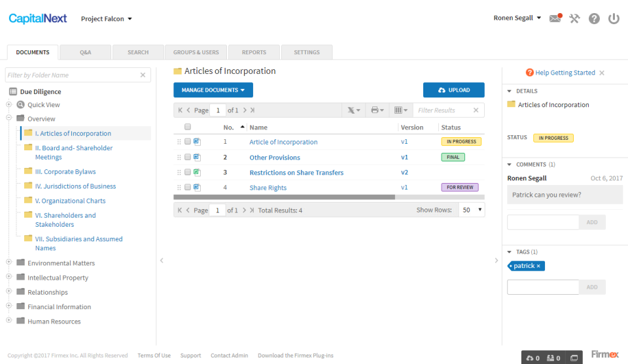Viewport: 628px width, 364px height.
Task: Open the Manage Documents dropdown
Action: tap(213, 90)
